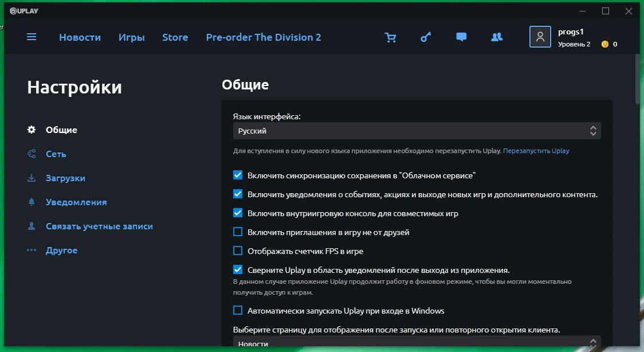644x352 pixels.
Task: Open Pre-order The Division 2 link
Action: coord(264,37)
